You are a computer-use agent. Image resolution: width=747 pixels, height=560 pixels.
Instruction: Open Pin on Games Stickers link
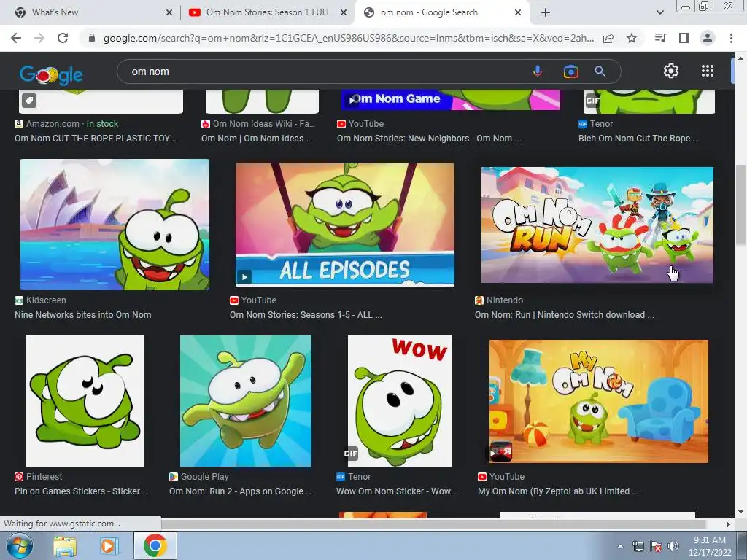pos(82,491)
